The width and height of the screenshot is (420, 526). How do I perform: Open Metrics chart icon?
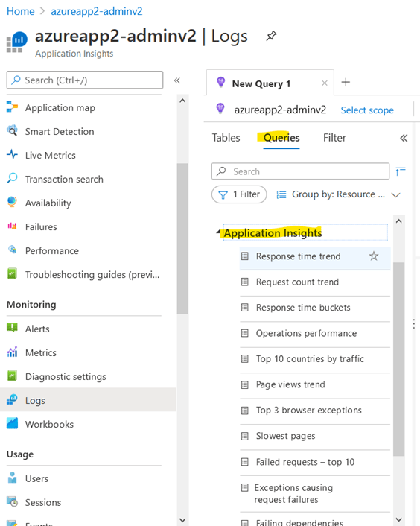pyautogui.click(x=12, y=352)
